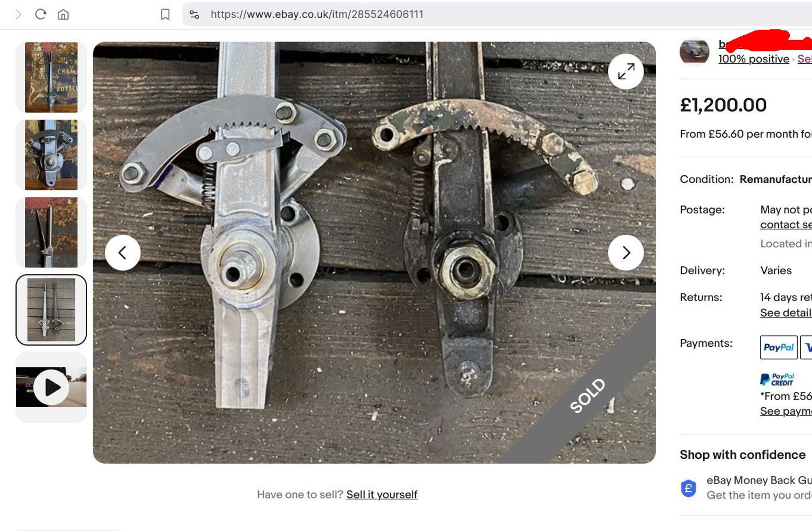
Task: Reload the page with the refresh icon
Action: [40, 15]
